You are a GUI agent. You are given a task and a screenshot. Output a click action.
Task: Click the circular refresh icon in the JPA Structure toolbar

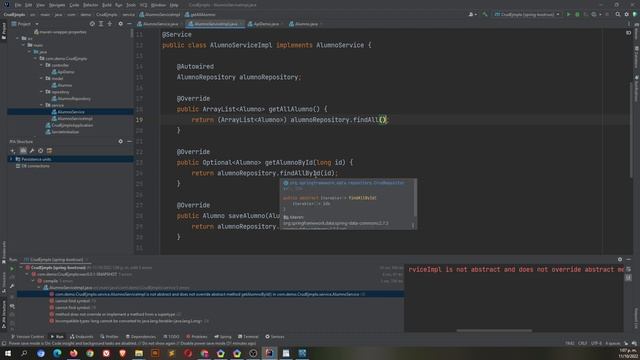click(x=40, y=151)
